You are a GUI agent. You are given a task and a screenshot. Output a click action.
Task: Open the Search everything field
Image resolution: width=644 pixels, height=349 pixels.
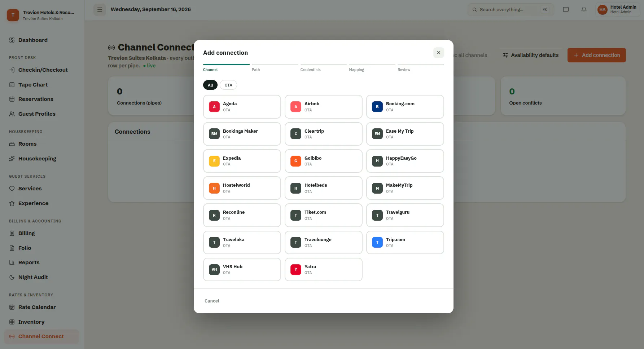click(x=511, y=10)
